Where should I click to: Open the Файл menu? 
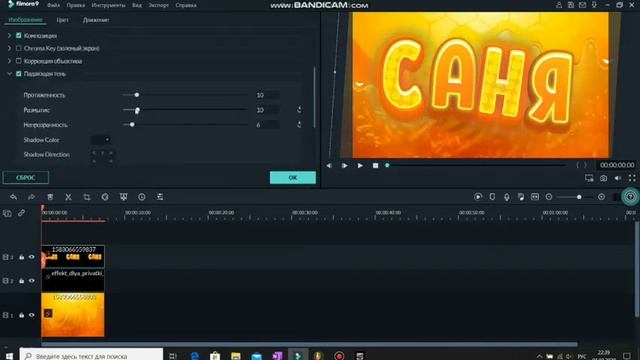(x=53, y=5)
